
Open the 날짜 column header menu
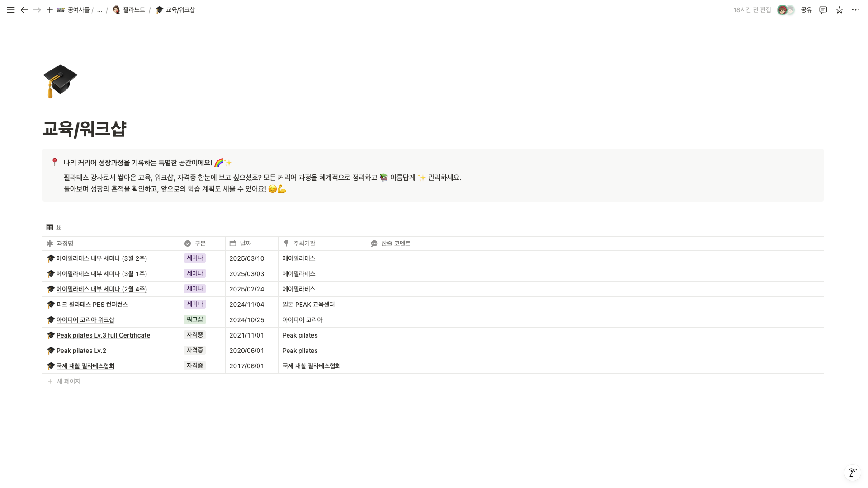245,244
